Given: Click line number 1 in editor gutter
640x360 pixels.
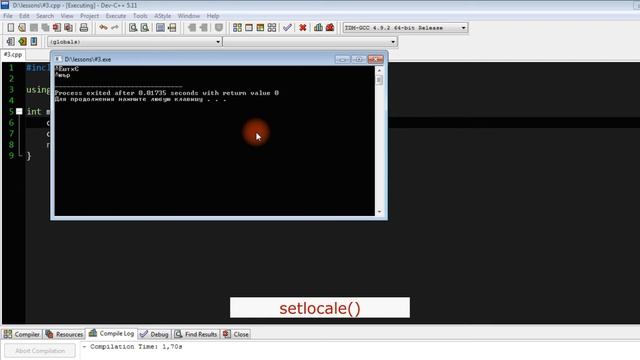Looking at the screenshot, I should [x=11, y=68].
